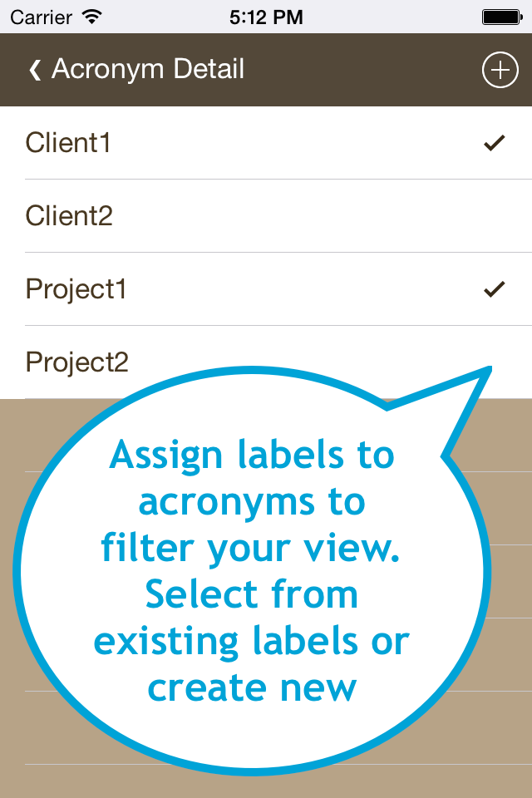Select the Client2 label row

pyautogui.click(x=266, y=216)
